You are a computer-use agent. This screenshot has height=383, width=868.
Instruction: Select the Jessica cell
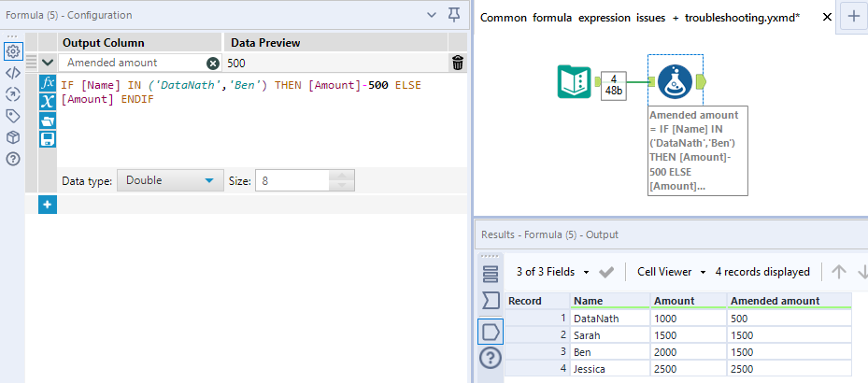[610, 369]
